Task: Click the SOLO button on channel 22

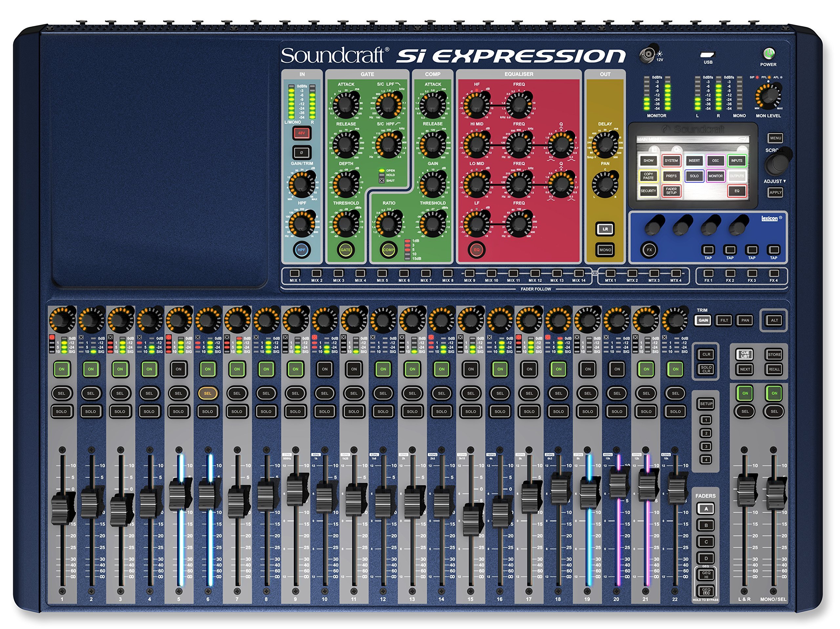Action: click(676, 411)
